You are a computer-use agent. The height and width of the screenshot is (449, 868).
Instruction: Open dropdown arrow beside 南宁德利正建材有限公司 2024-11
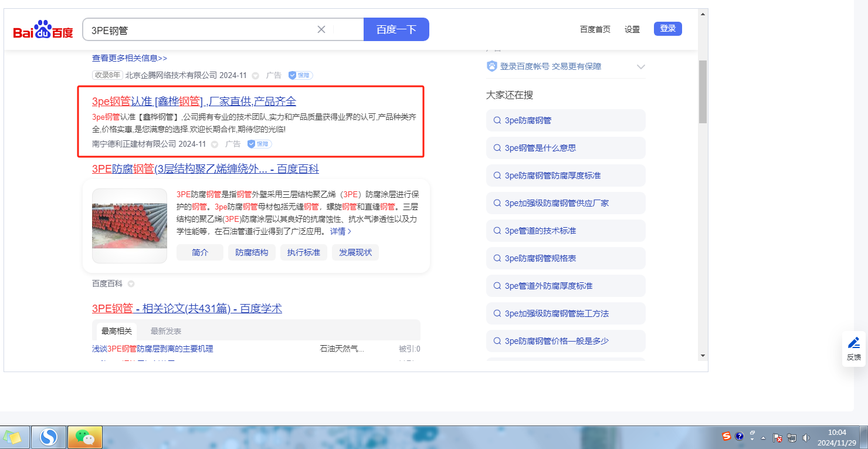[x=215, y=144]
